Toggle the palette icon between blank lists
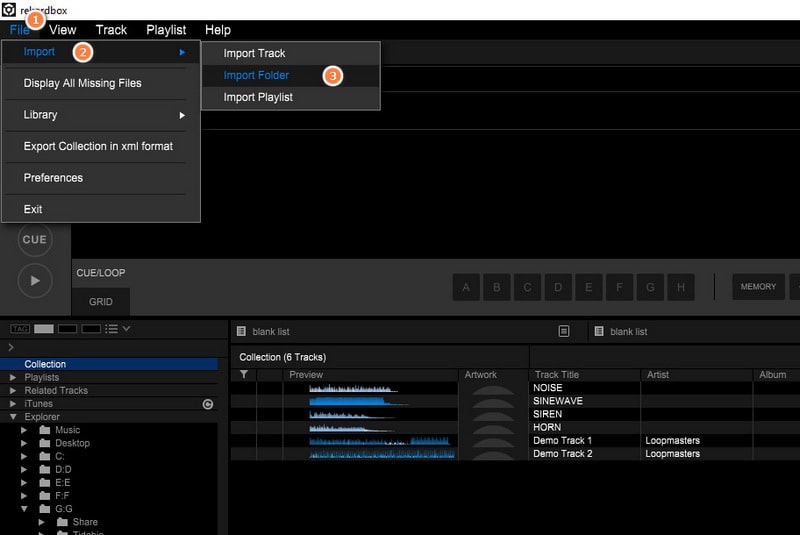The height and width of the screenshot is (535, 800). 564,332
